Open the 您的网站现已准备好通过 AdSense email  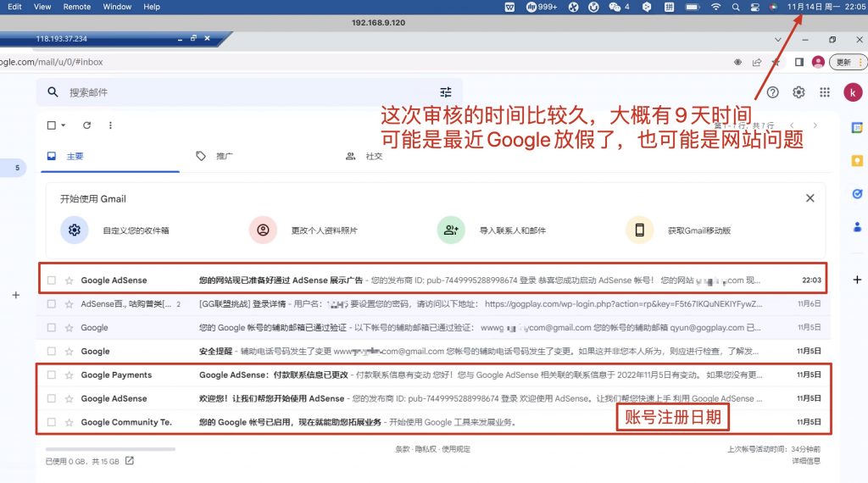432,280
